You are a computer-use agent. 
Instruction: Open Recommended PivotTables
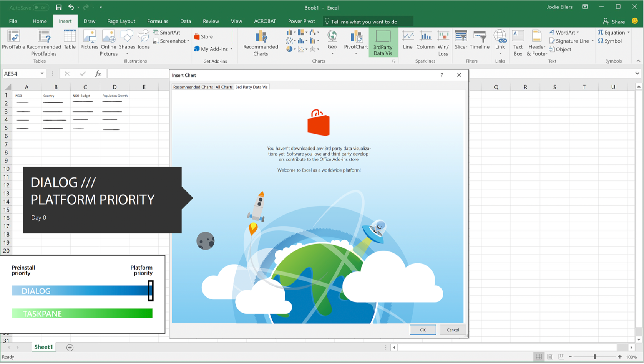(x=44, y=43)
